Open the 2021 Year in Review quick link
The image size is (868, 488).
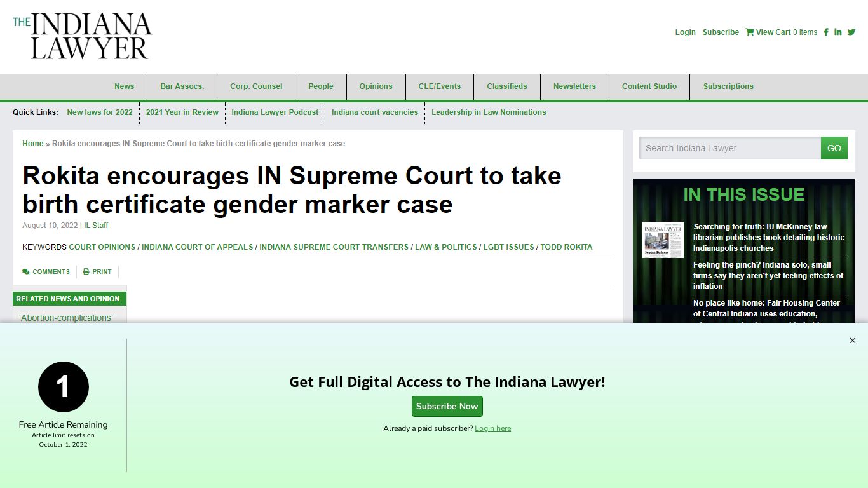point(182,112)
